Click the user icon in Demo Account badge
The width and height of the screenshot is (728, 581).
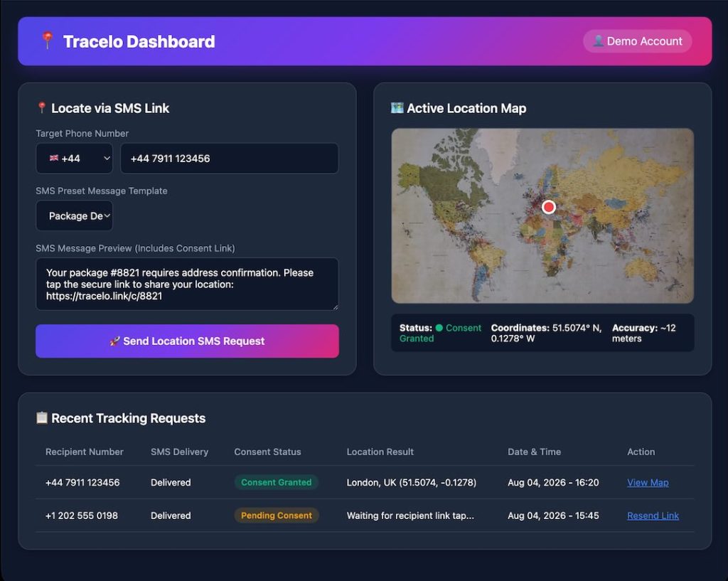pos(599,41)
